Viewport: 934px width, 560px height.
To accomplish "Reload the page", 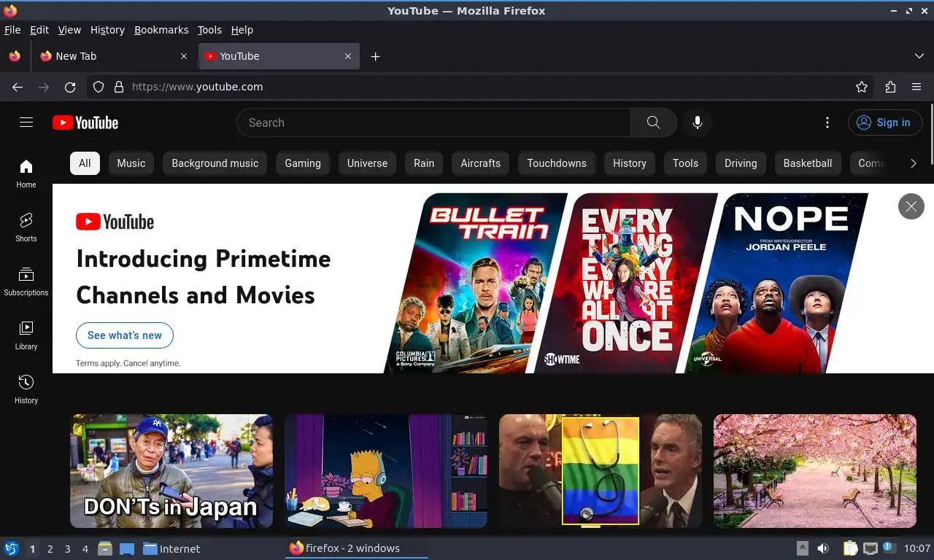I will pos(70,87).
